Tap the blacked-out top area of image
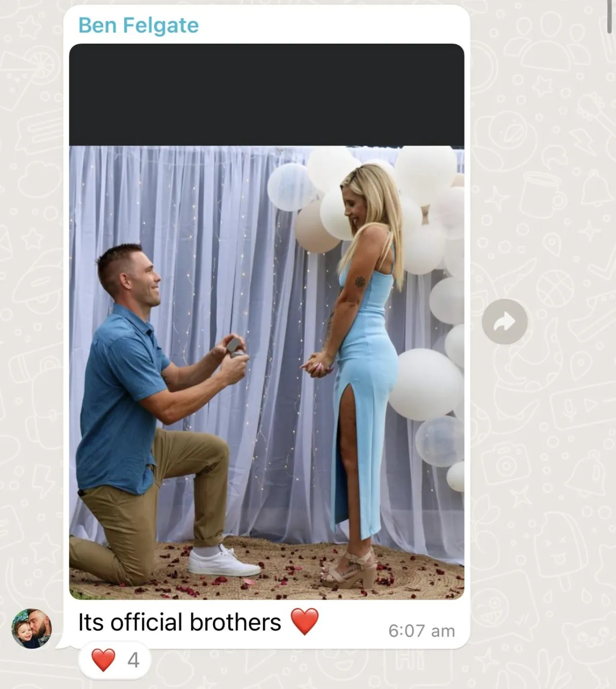The height and width of the screenshot is (689, 616). (x=266, y=95)
